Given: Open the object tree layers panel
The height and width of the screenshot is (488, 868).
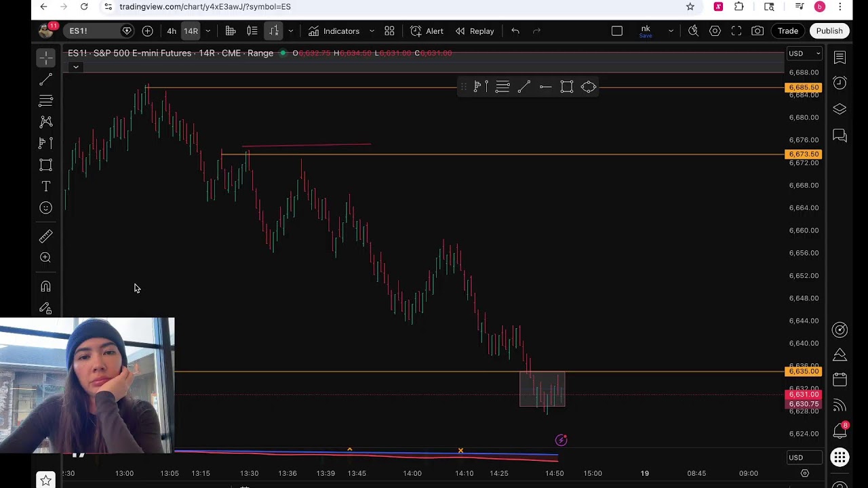Looking at the screenshot, I should coord(840,109).
